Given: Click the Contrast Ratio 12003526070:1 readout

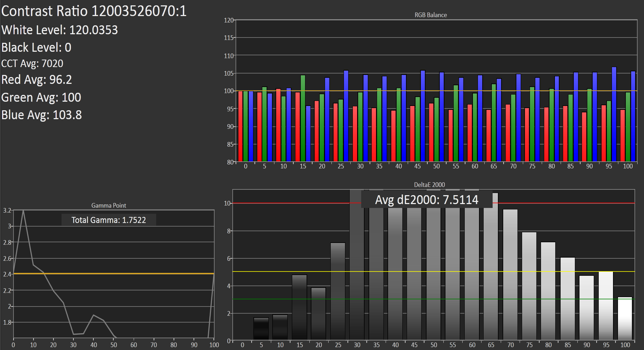Looking at the screenshot, I should pyautogui.click(x=94, y=11).
